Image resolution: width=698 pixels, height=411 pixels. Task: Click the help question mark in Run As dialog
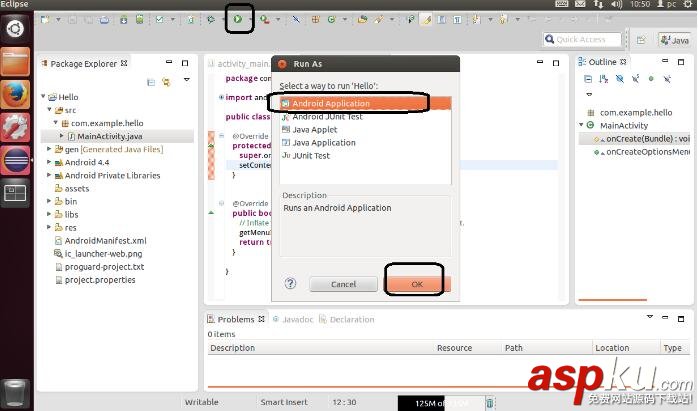(290, 283)
